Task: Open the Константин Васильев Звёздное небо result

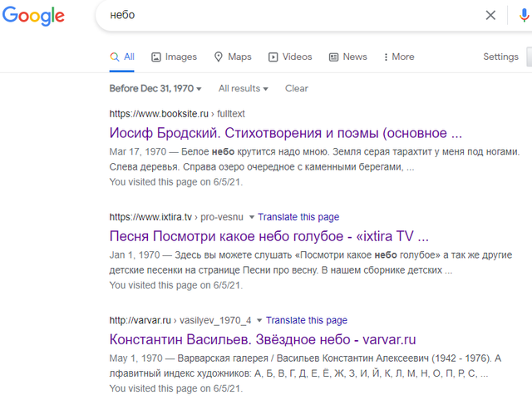Action: pyautogui.click(x=263, y=339)
